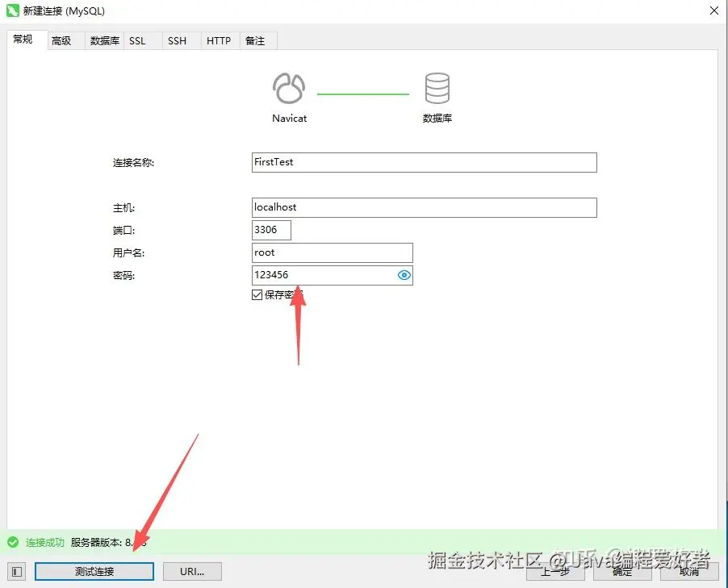Click the 连接成功 status text
The image size is (728, 588).
pos(44,543)
